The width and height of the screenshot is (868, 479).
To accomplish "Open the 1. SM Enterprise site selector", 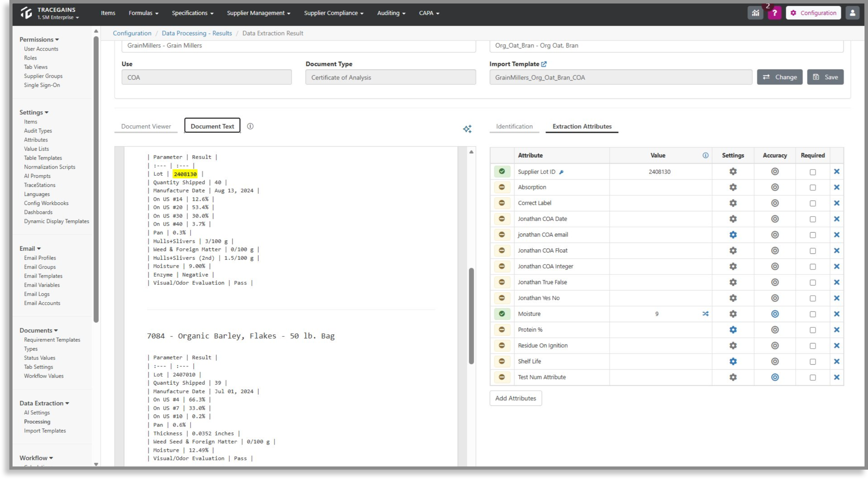I will (58, 17).
